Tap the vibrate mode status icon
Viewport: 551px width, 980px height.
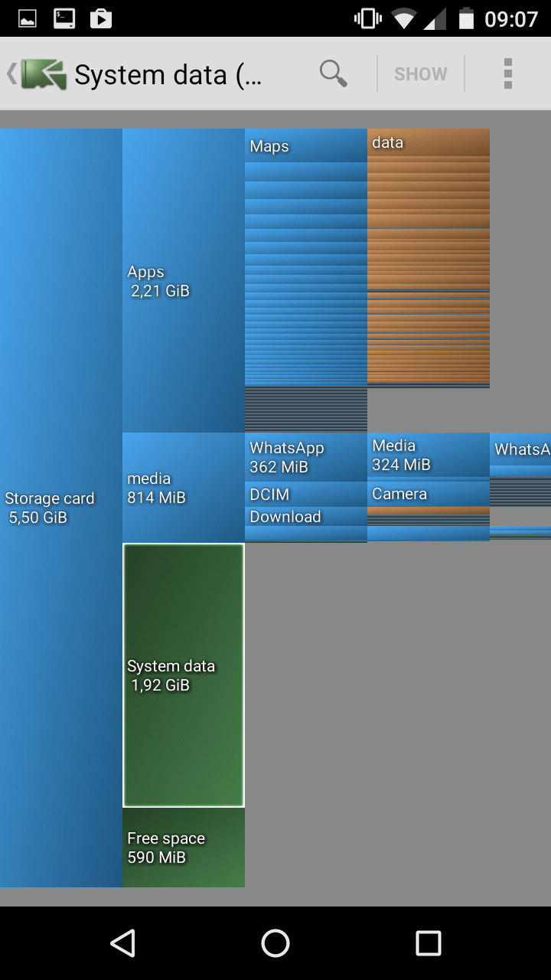[368, 18]
